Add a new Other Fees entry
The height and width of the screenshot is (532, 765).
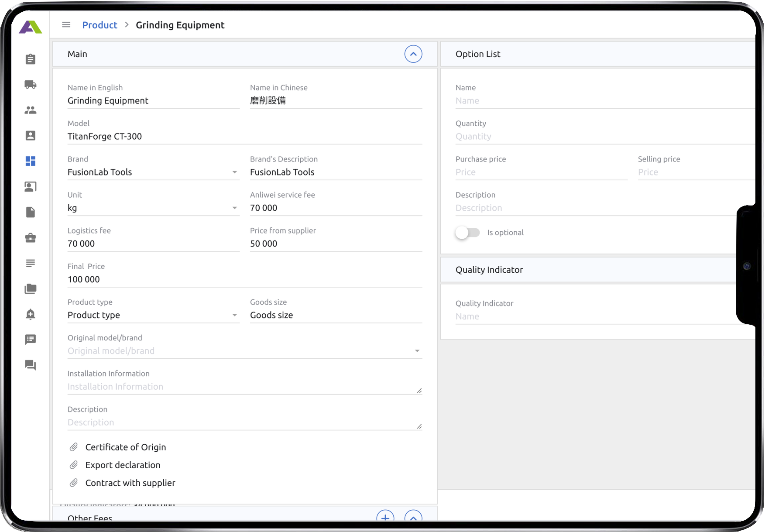385,517
